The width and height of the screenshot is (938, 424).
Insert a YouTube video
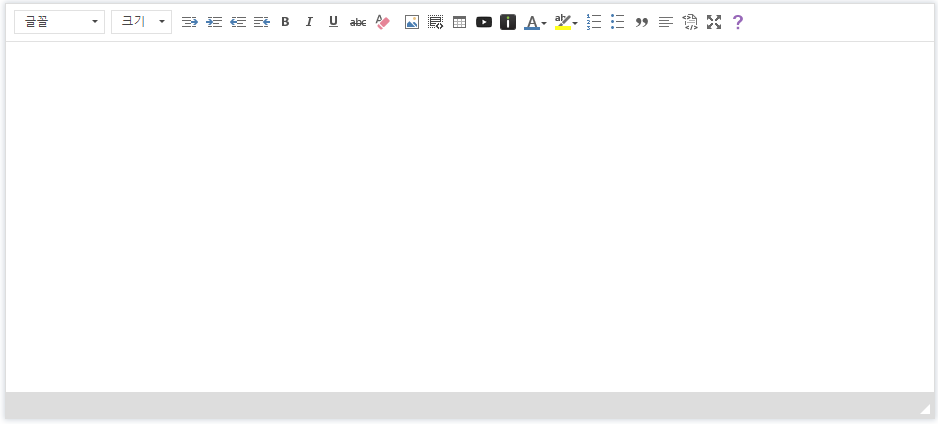click(x=484, y=22)
